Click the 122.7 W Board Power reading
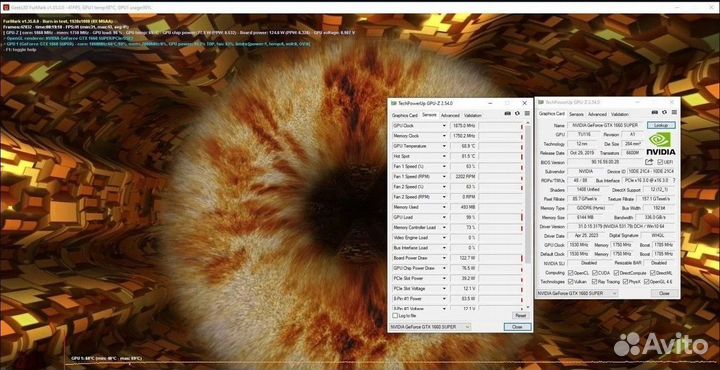The width and height of the screenshot is (720, 370). pos(464,258)
